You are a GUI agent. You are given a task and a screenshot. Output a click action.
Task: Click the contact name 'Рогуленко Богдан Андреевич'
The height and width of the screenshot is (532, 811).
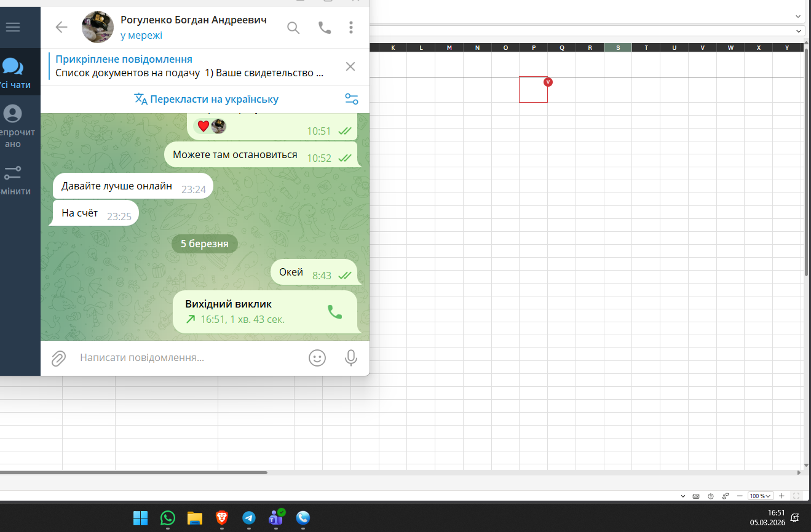(x=194, y=20)
